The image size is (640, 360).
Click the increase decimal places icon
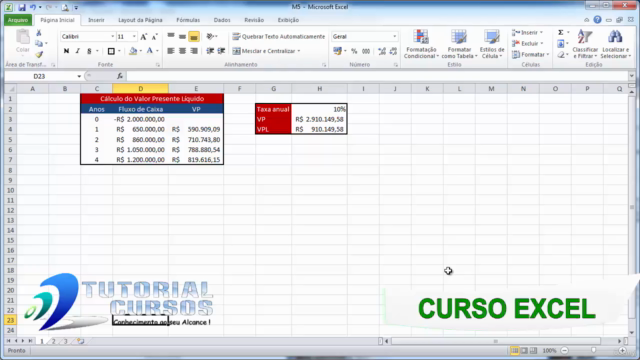click(382, 51)
